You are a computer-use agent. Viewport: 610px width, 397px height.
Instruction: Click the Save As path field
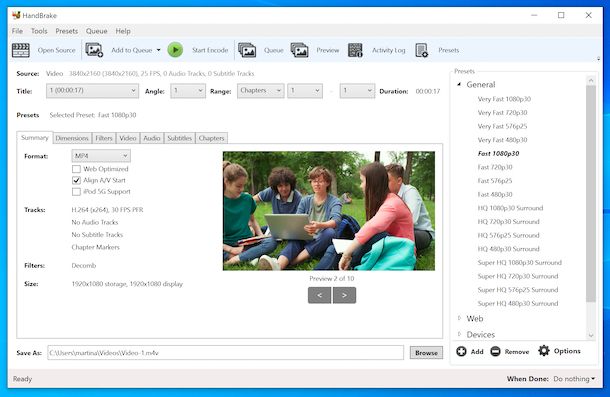tap(226, 353)
